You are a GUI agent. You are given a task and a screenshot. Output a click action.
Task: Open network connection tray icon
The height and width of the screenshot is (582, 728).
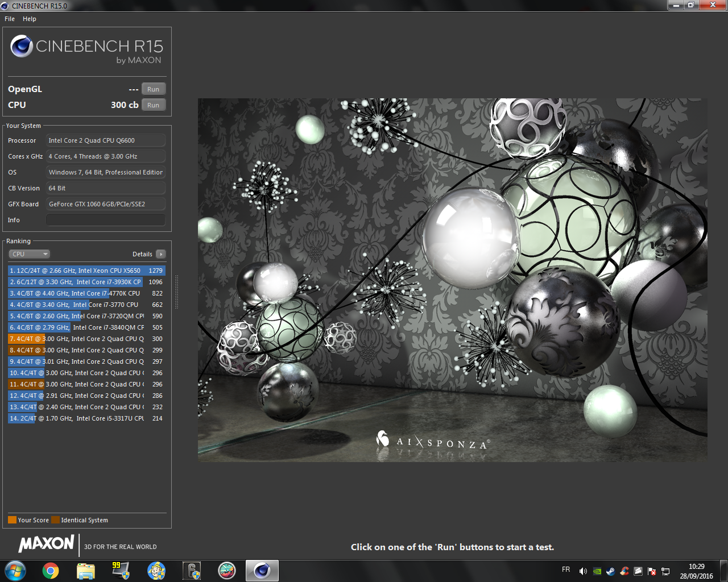click(x=665, y=571)
